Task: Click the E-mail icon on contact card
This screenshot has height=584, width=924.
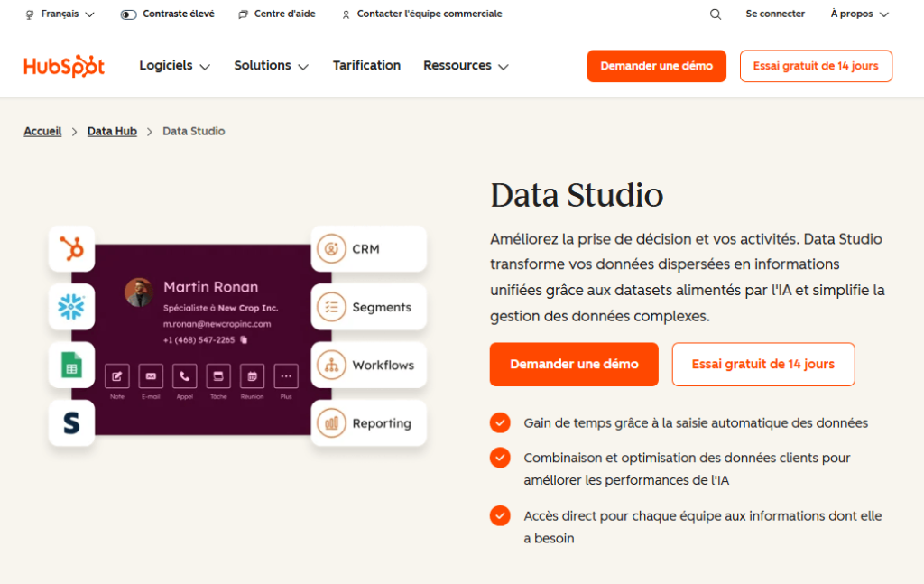Action: click(151, 376)
